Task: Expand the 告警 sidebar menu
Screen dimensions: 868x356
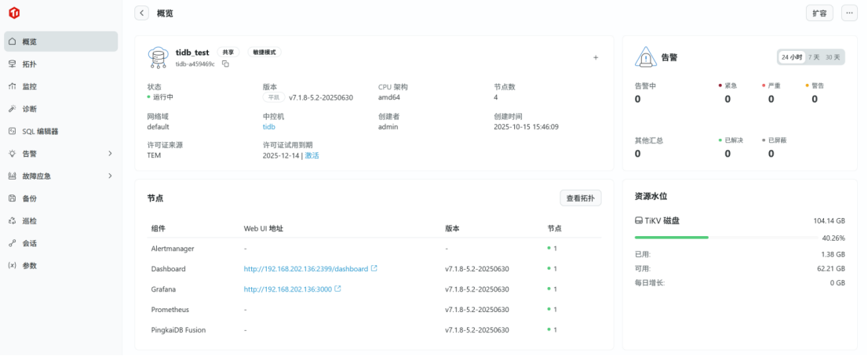Action: (110, 154)
